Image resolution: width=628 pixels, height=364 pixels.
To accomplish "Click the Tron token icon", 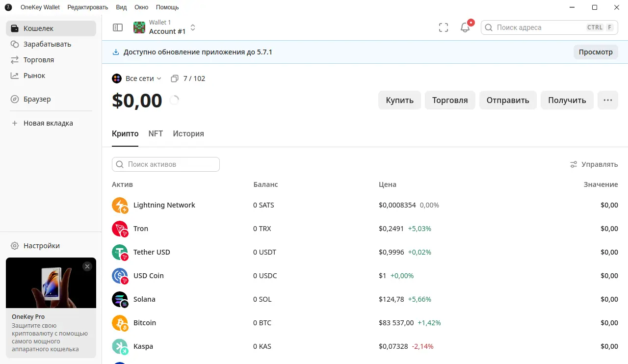I will (120, 229).
